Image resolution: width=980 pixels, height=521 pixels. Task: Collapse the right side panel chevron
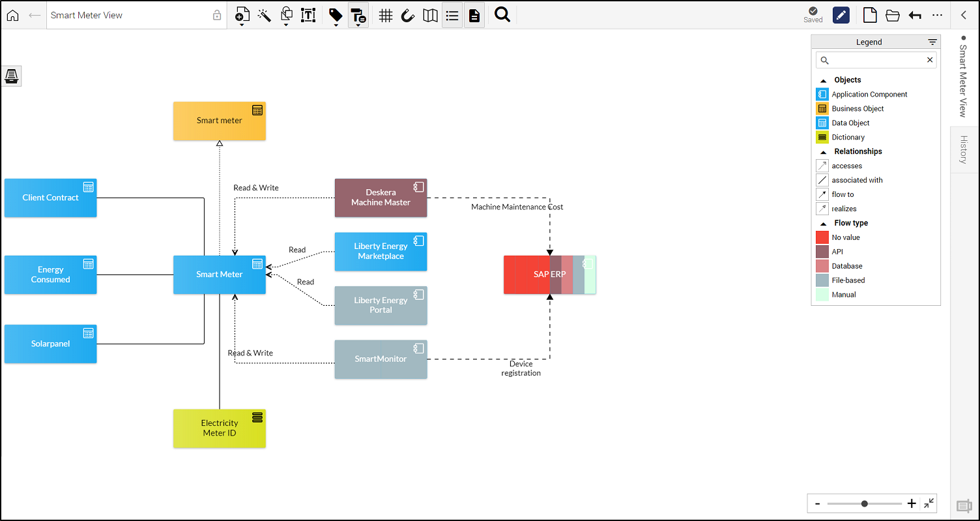pyautogui.click(x=964, y=15)
